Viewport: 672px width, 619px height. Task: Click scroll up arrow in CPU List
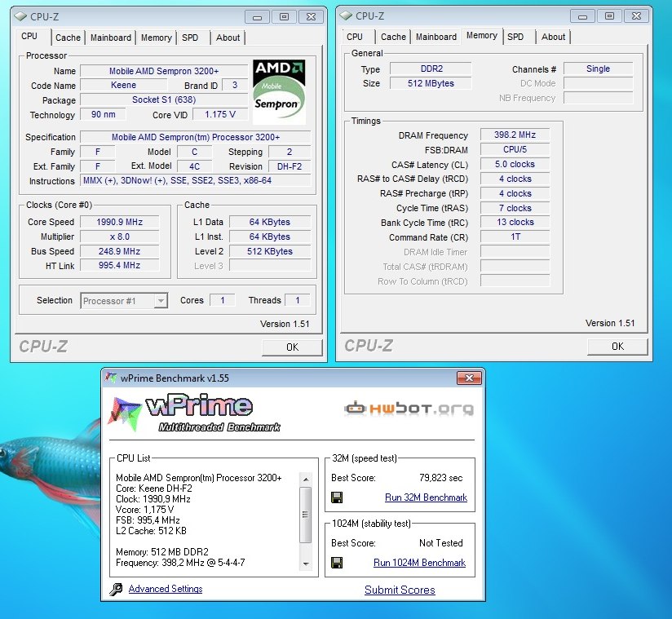(x=306, y=480)
